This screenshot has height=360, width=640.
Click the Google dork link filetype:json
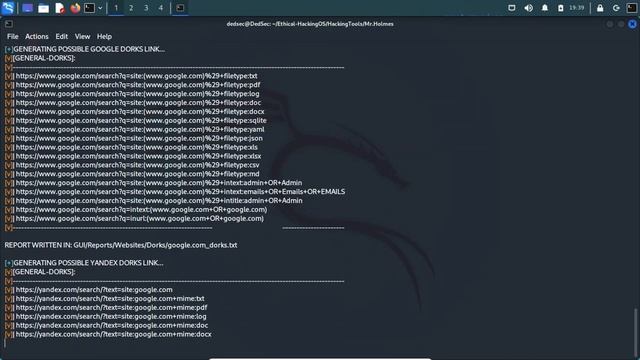[x=139, y=138]
